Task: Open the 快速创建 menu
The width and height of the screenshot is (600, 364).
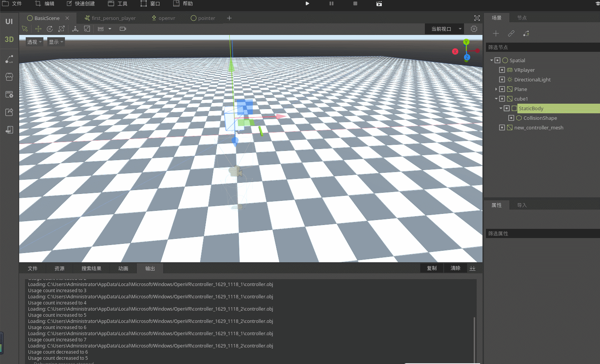Action: (x=81, y=3)
